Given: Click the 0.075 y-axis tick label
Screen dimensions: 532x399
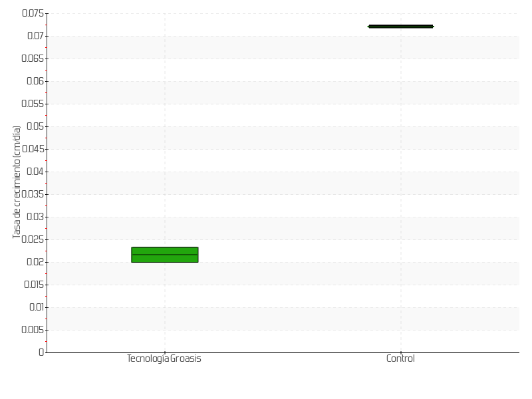Looking at the screenshot, I should point(33,13).
